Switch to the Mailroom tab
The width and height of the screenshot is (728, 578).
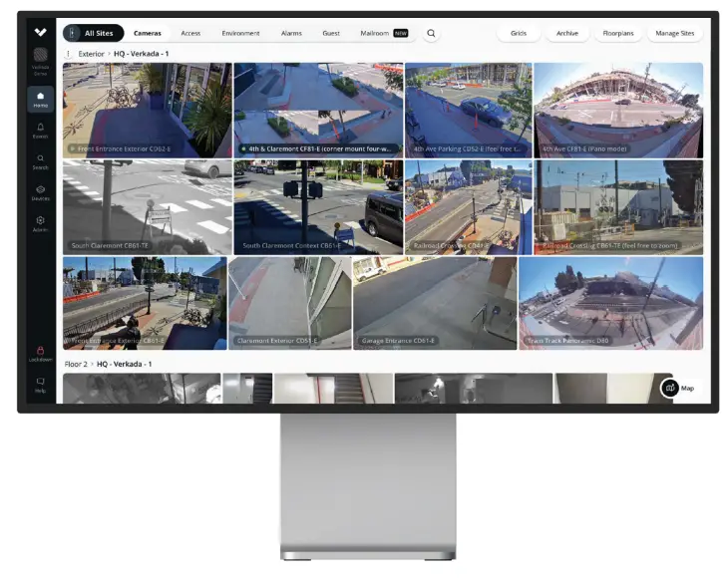pyautogui.click(x=375, y=34)
